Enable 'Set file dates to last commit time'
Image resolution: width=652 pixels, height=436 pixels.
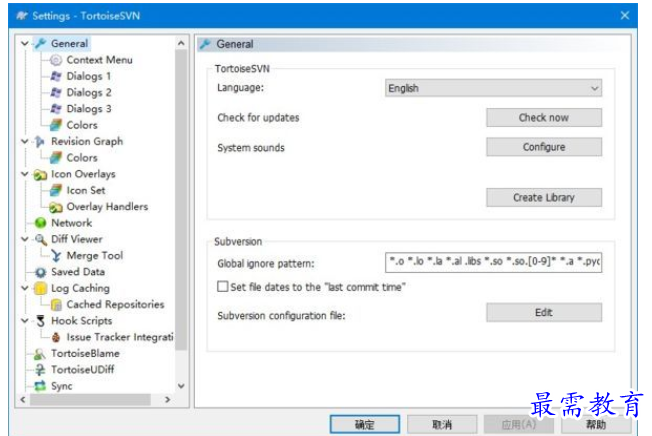pyautogui.click(x=222, y=286)
